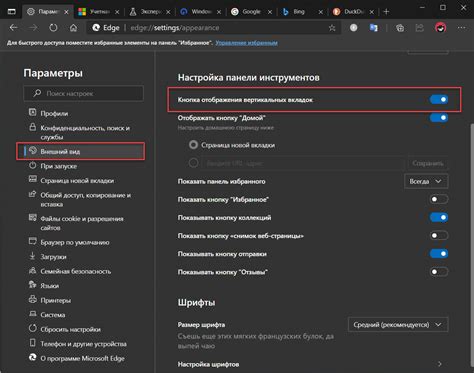Enable Показывать кнопку "Отзывы" switch
The width and height of the screenshot is (474, 373).
click(439, 272)
